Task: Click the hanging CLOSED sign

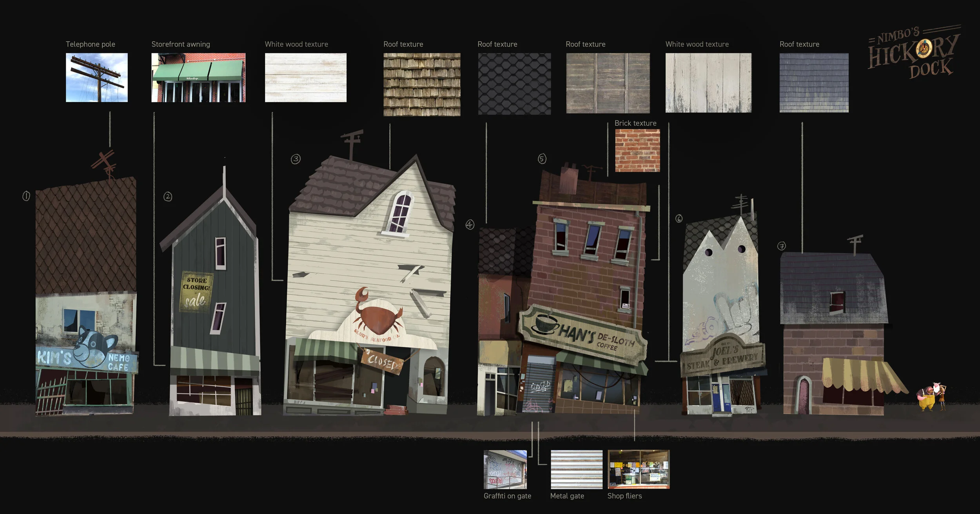Action: pos(383,362)
